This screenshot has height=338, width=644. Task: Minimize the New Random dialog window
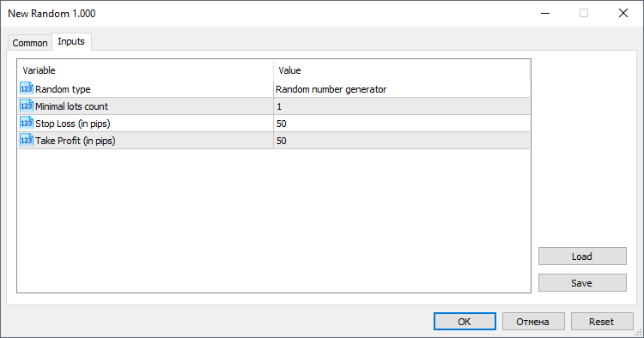pyautogui.click(x=545, y=13)
